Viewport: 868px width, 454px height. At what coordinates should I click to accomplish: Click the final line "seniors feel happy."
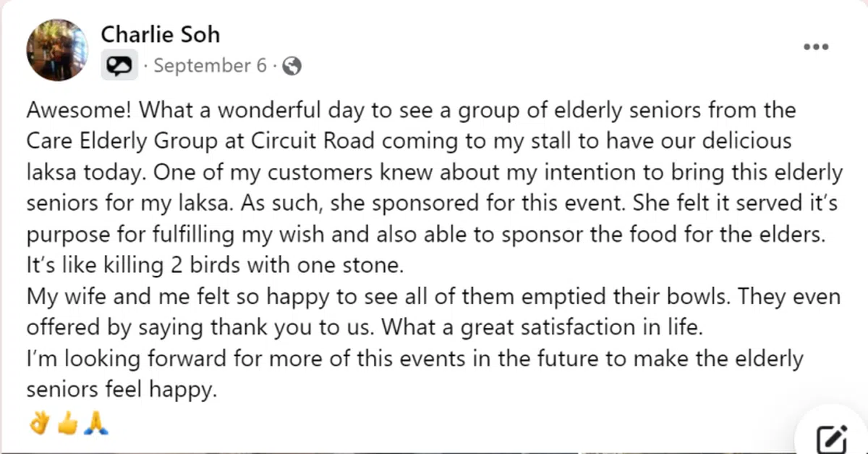click(x=121, y=390)
